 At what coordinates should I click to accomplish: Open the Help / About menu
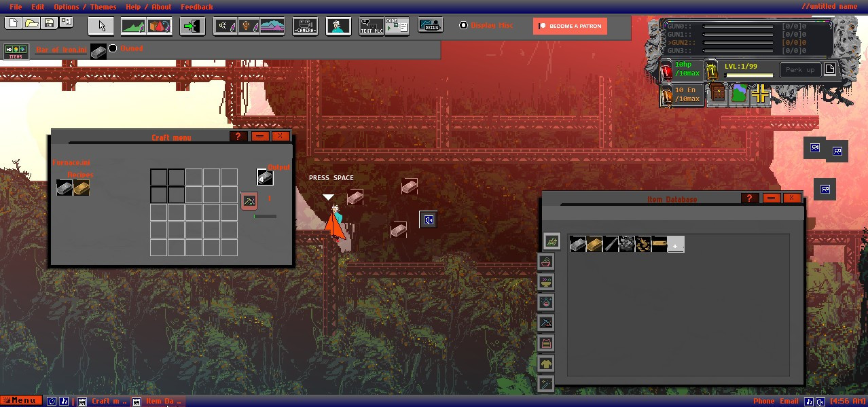(149, 7)
